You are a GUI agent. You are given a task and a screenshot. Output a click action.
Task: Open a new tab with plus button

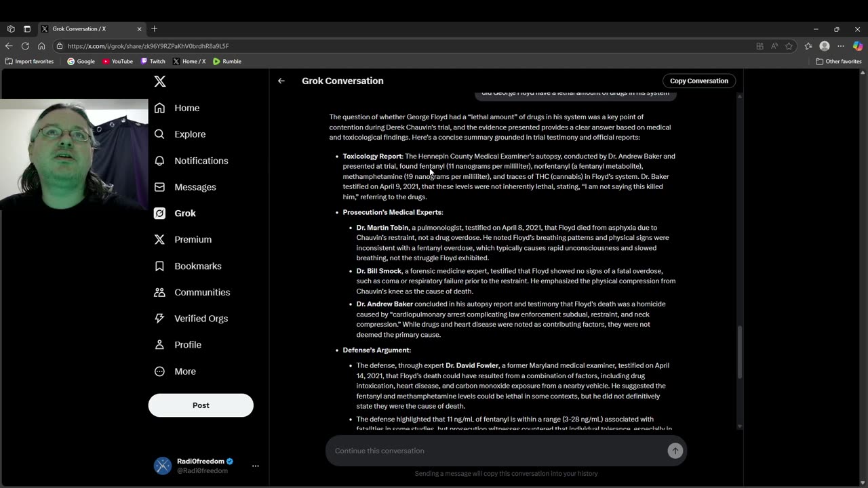tap(155, 29)
